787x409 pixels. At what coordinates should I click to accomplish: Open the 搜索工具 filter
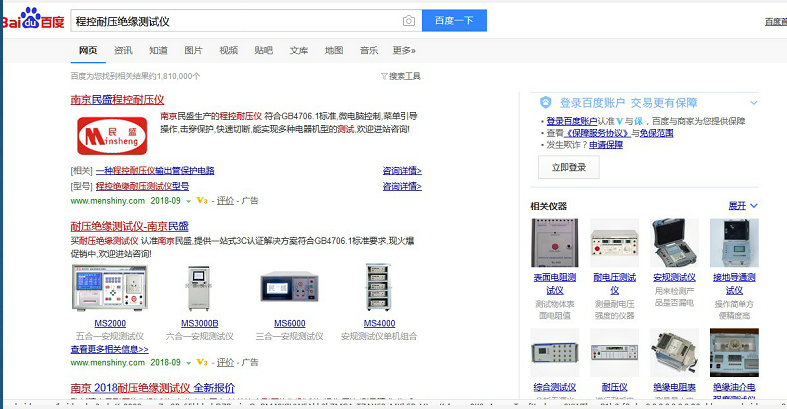tap(400, 76)
